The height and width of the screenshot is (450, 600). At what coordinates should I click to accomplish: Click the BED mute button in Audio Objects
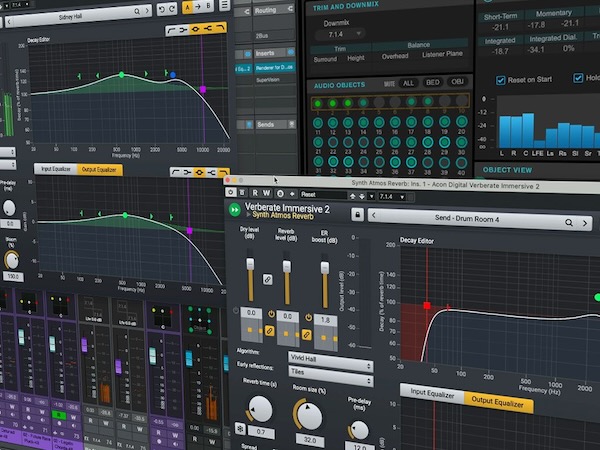tap(433, 82)
